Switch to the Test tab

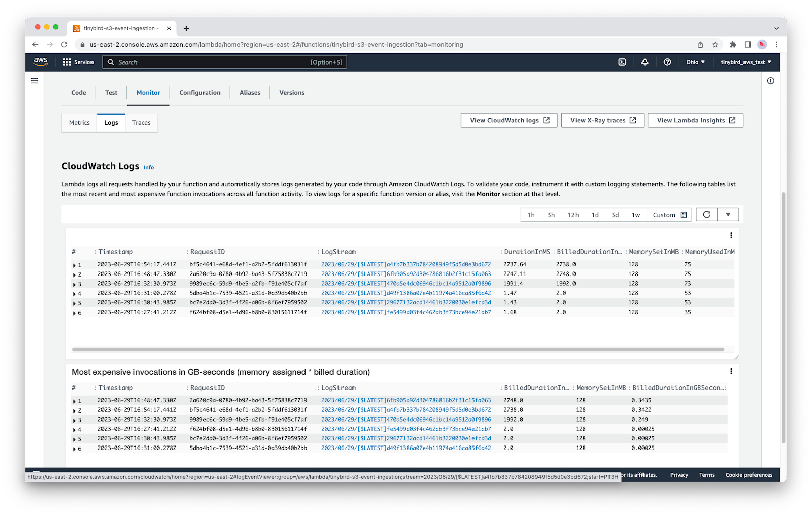point(111,93)
